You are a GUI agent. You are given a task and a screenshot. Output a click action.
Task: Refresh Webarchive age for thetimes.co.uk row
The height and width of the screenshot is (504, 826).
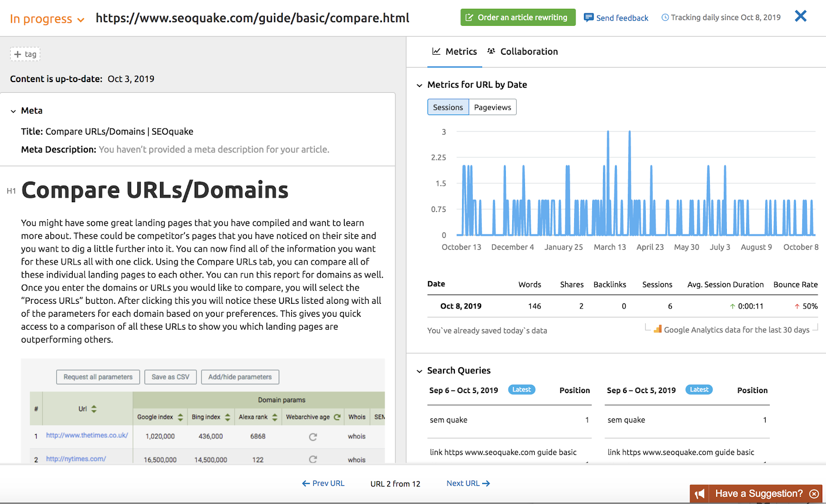[x=313, y=436]
